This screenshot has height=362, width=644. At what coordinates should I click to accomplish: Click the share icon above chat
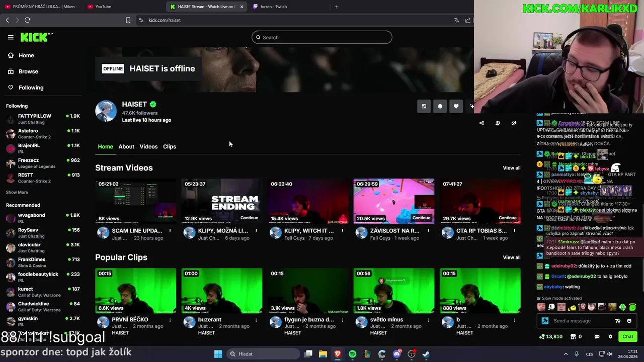click(481, 123)
